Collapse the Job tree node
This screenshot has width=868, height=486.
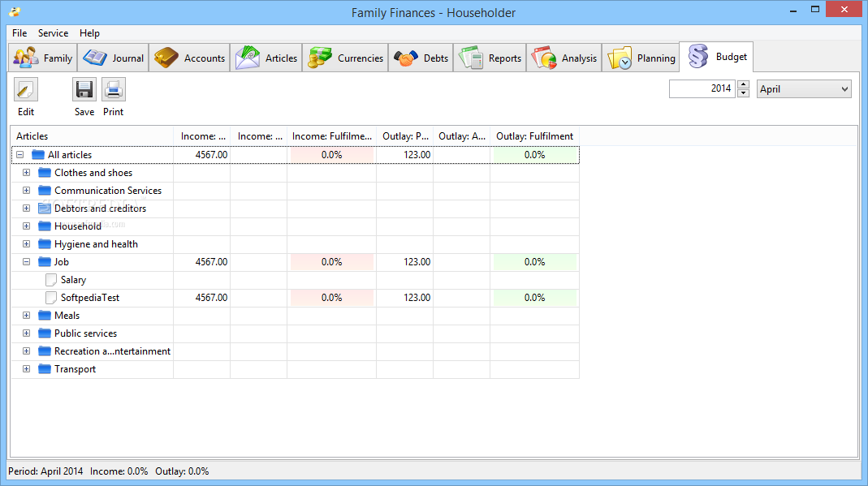(x=26, y=261)
